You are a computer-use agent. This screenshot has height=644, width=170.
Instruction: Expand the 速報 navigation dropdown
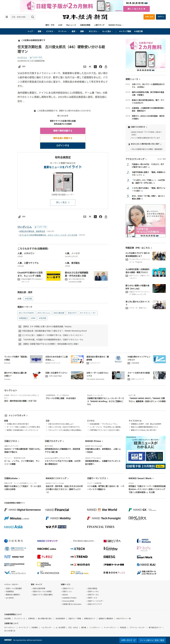pyautogui.click(x=40, y=32)
